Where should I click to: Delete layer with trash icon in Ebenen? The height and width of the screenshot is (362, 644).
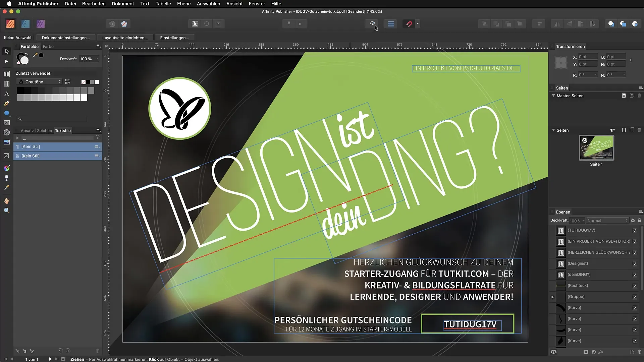click(640, 352)
